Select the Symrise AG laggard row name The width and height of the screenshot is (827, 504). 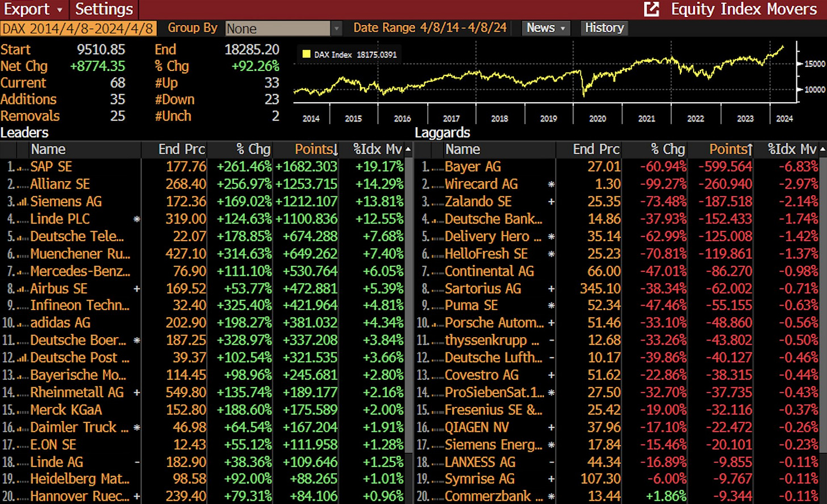(479, 479)
